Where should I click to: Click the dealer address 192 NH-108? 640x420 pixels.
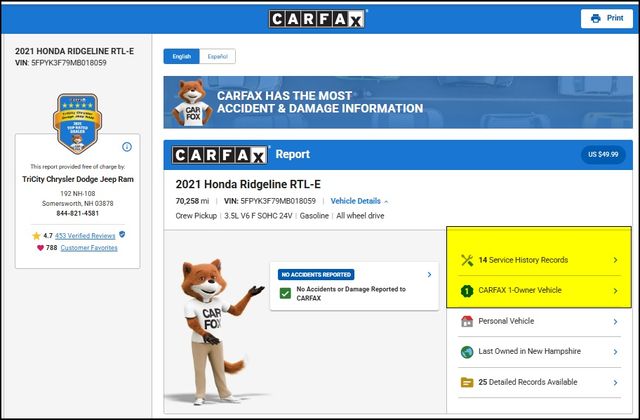tap(78, 193)
